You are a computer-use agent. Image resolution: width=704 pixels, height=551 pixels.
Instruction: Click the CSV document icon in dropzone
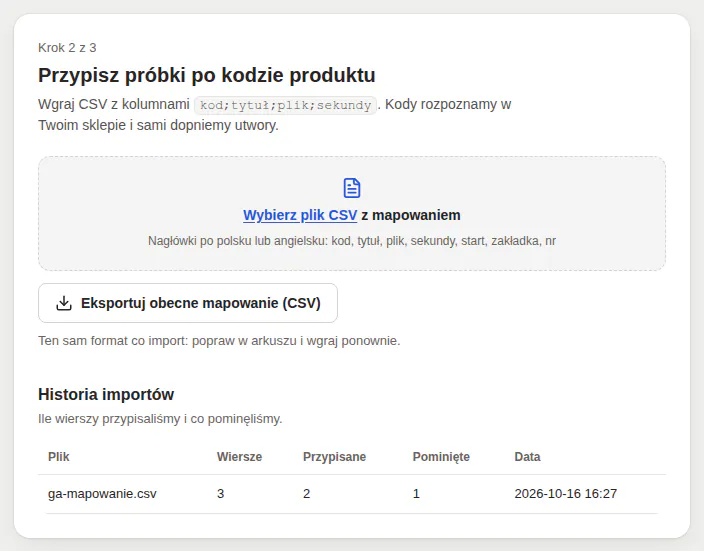tap(352, 188)
